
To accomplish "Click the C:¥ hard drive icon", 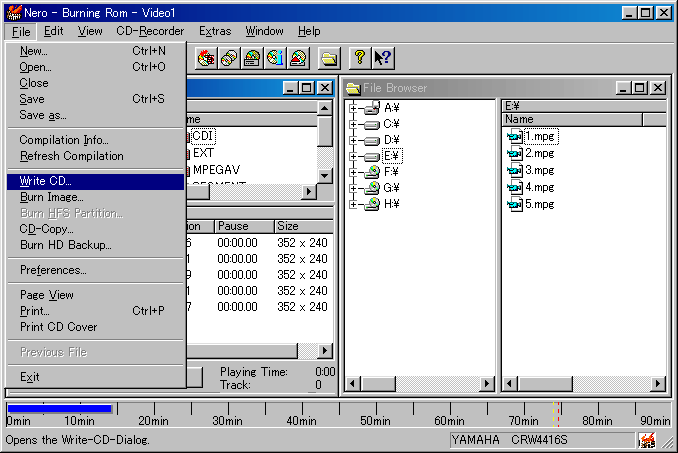I will coord(372,124).
